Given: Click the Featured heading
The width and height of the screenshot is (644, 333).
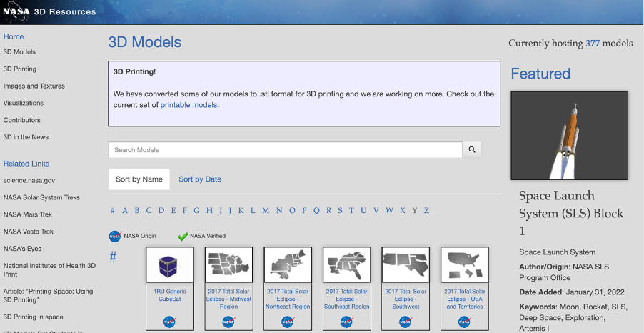Looking at the screenshot, I should pos(540,74).
